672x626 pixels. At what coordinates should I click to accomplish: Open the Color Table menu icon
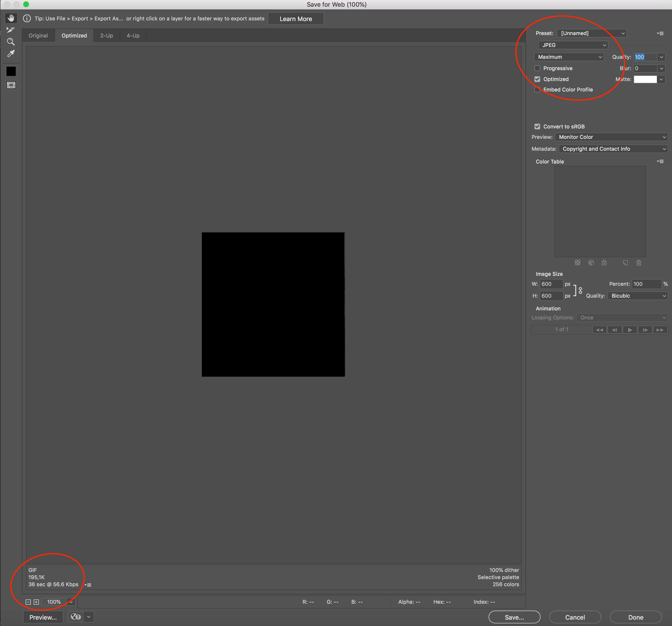tap(660, 162)
